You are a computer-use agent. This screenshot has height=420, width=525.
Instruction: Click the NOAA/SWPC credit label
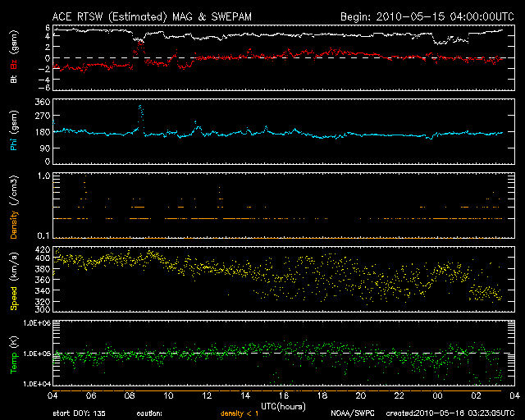tap(353, 414)
